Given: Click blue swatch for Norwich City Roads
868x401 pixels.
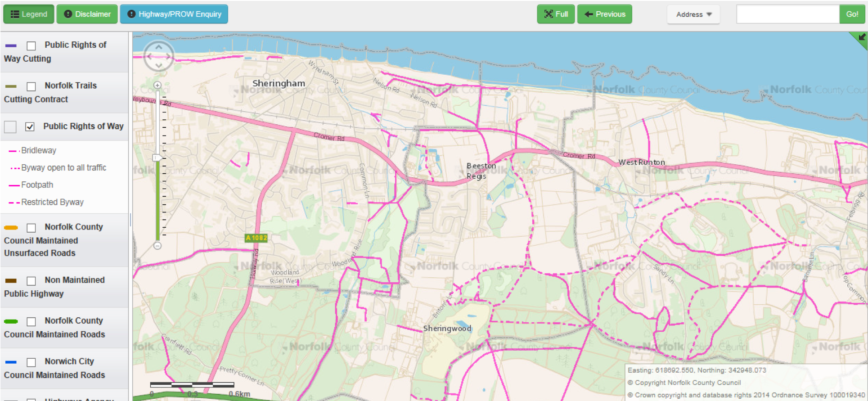Looking at the screenshot, I should coord(11,362).
